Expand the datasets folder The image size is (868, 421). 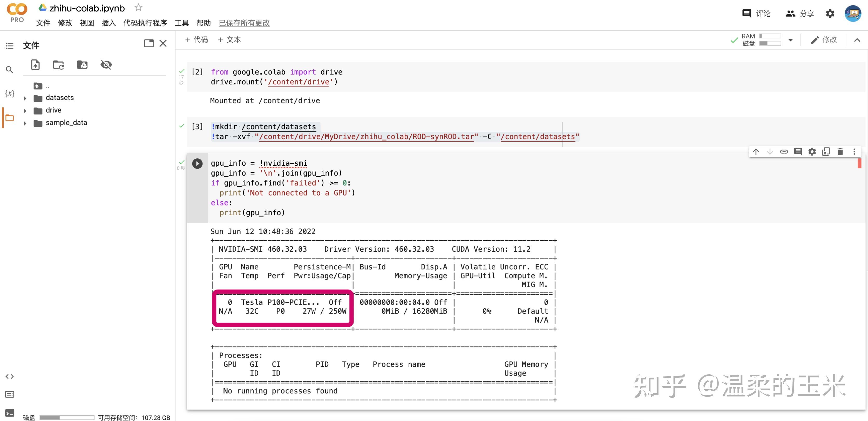[25, 98]
